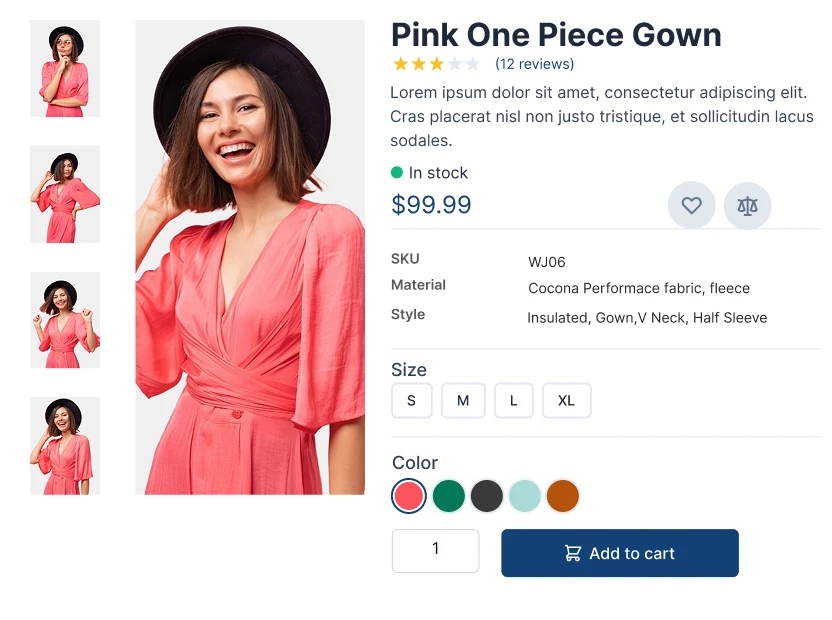Show the fourth product thumbnail
The width and height of the screenshot is (832, 620).
[x=65, y=446]
